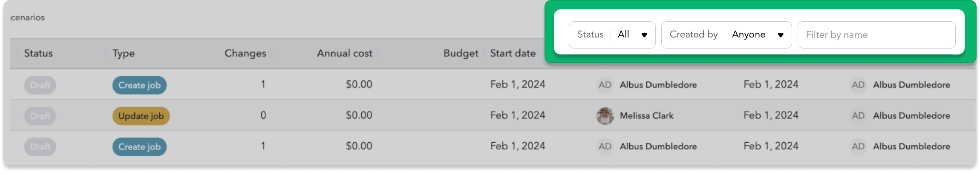Open the Created by filter dropdown
This screenshot has width=980, height=172.
pyautogui.click(x=726, y=35)
